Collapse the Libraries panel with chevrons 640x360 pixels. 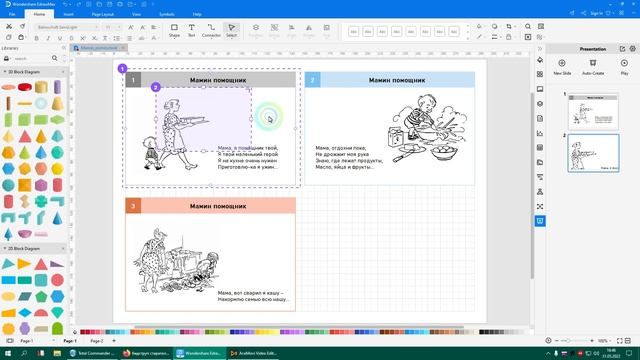[63, 48]
